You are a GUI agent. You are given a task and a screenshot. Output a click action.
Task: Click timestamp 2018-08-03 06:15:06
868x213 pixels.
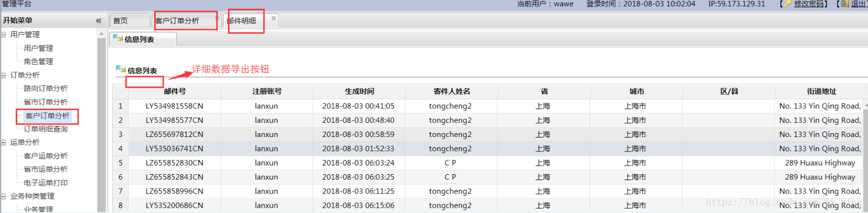(x=358, y=205)
